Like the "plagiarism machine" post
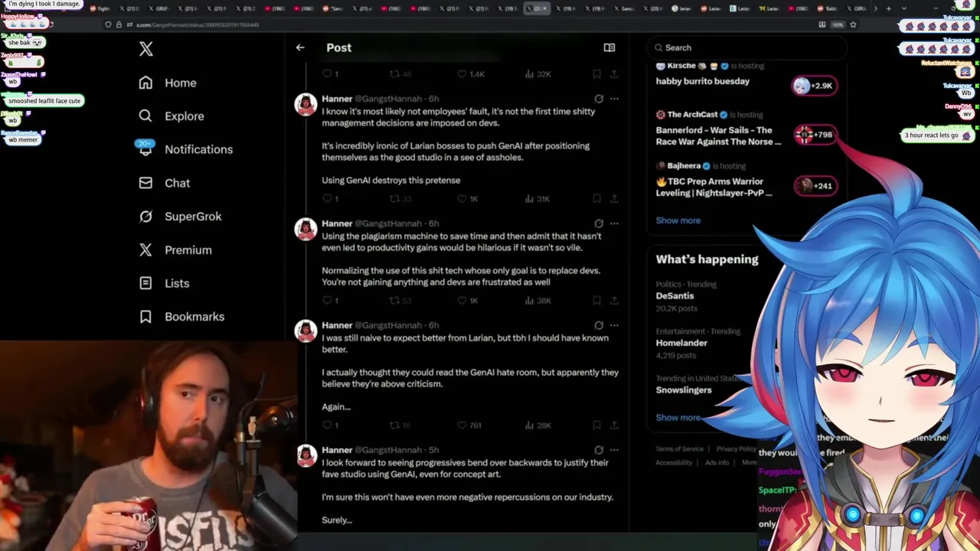Screen dimensions: 980x551 (x=467, y=301)
